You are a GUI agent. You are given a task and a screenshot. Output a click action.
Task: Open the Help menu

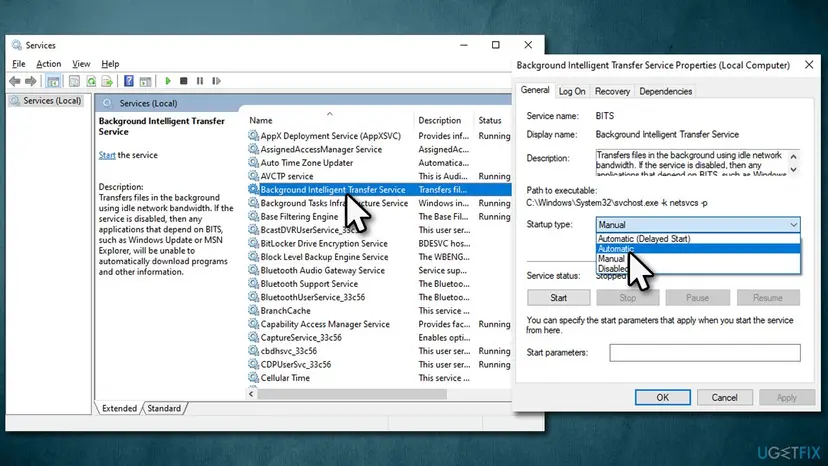(x=110, y=64)
